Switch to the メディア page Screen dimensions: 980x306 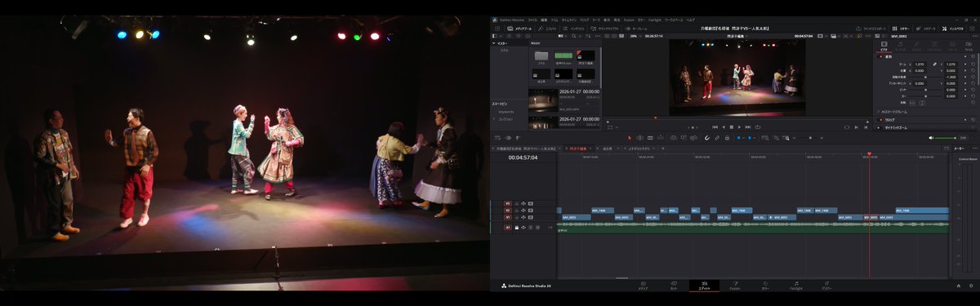point(643,286)
